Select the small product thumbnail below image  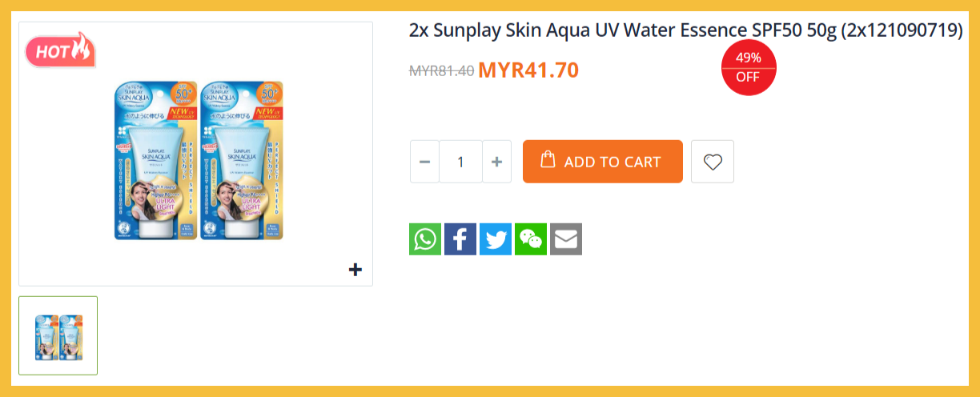click(58, 335)
